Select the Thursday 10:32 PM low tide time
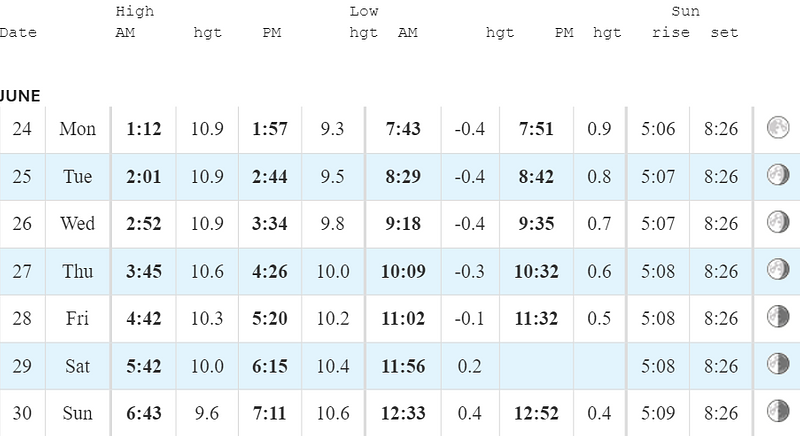Screen dimensions: 800x436 (x=536, y=271)
